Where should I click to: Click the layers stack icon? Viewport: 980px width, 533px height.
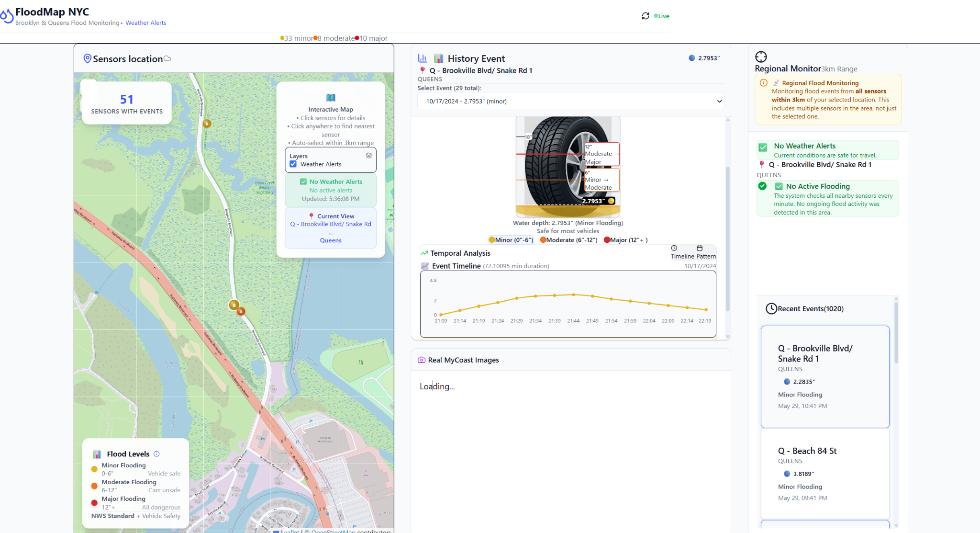coord(369,156)
